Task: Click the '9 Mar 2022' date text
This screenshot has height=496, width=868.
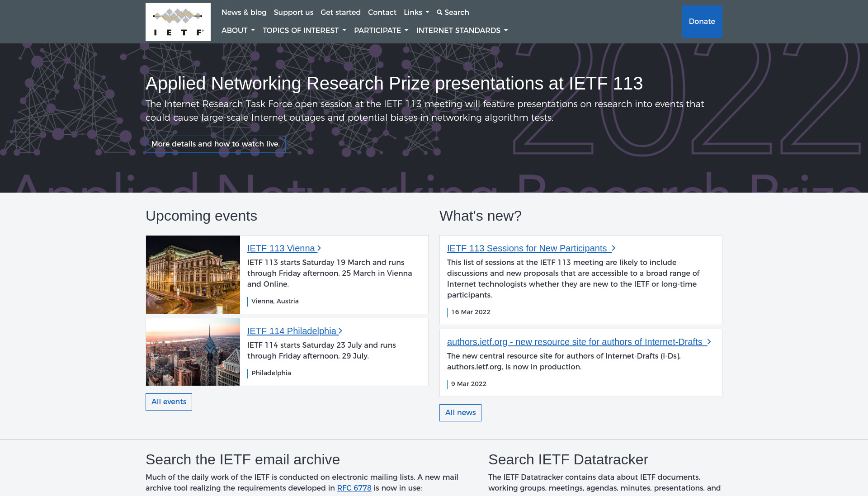Action: (x=469, y=384)
